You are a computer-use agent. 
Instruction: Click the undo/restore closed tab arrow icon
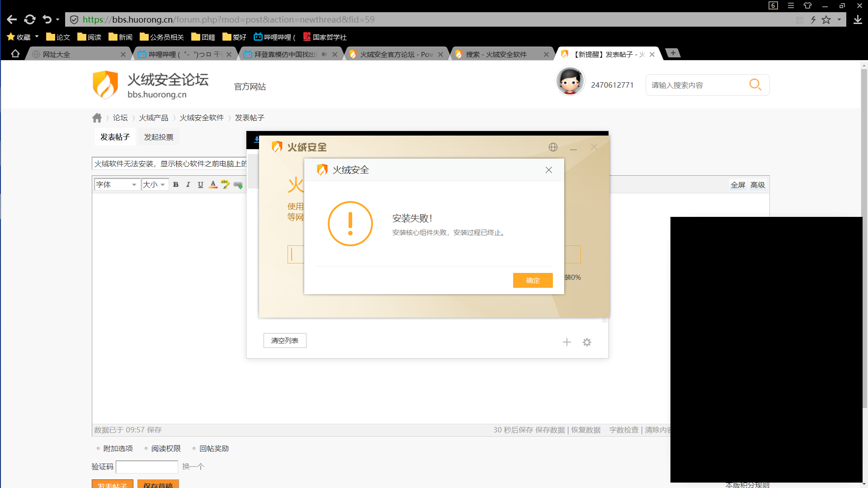[47, 19]
